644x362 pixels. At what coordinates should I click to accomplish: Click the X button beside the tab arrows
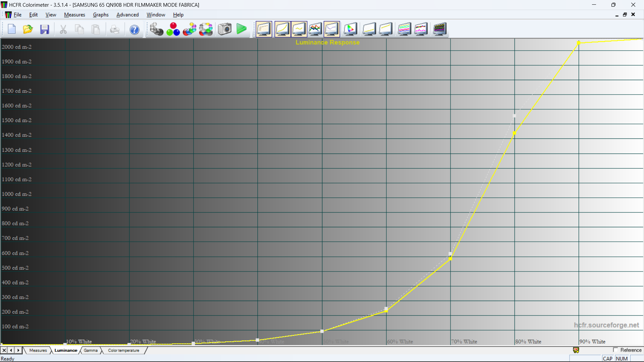4,350
